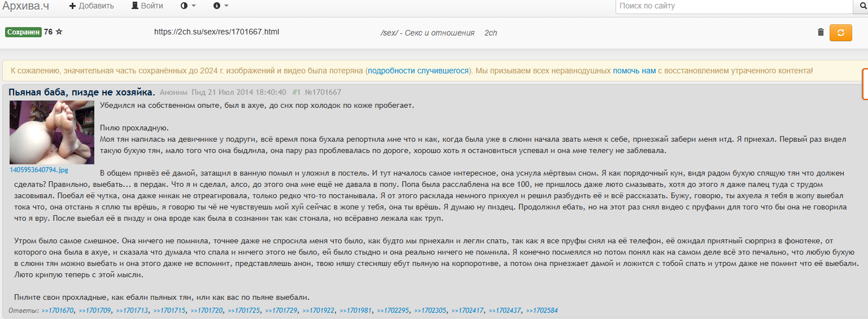Jump to reply >>1702584

click(542, 311)
